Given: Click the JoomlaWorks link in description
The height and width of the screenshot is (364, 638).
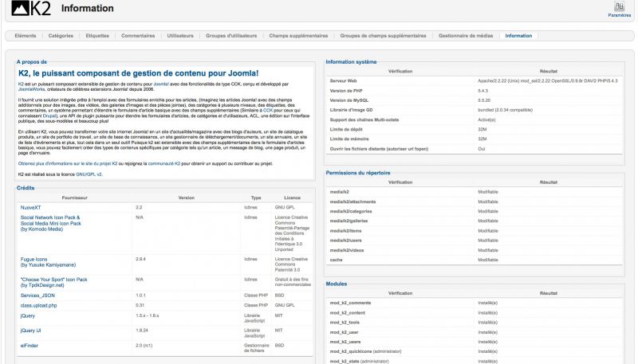Looking at the screenshot, I should pos(31,89).
